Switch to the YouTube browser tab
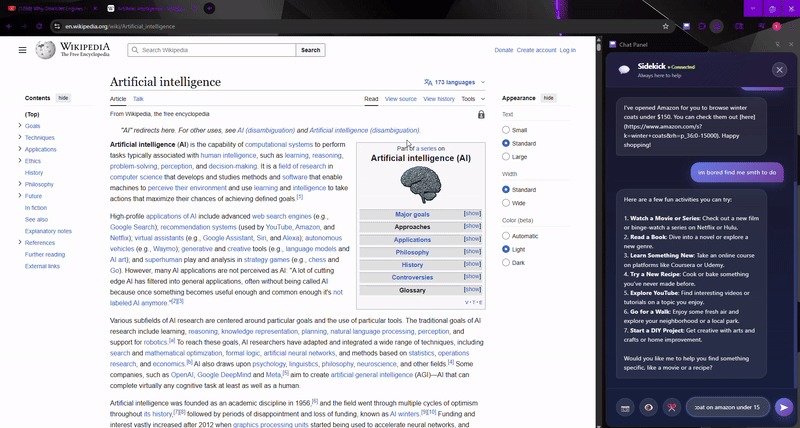 click(51, 9)
